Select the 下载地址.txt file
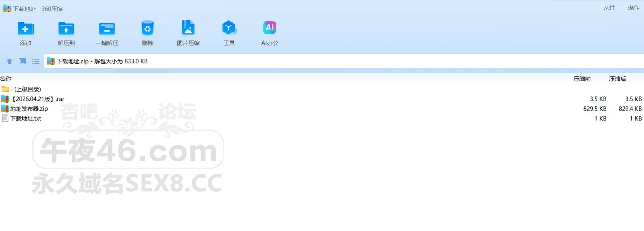Screen dimensions: 644x231 tap(322, 118)
